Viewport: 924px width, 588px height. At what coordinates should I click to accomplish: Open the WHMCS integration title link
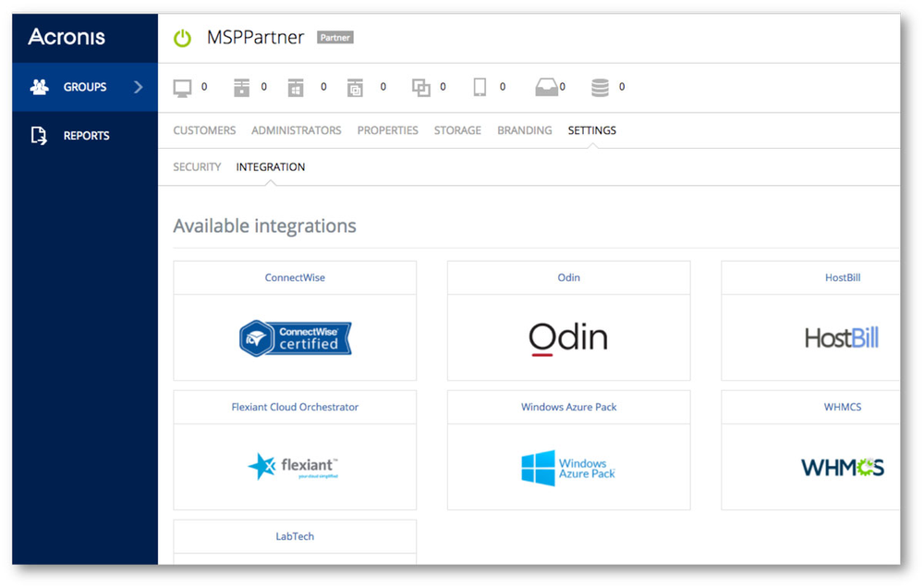click(x=843, y=407)
